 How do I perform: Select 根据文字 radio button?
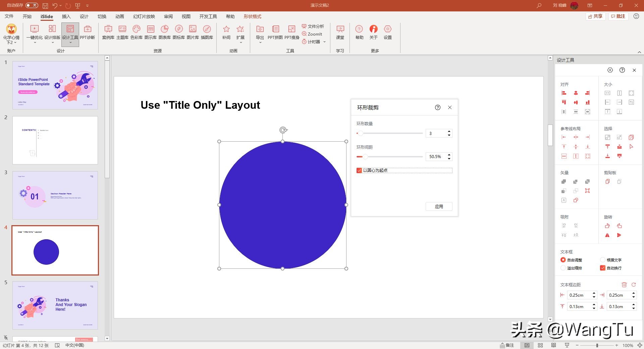(x=603, y=260)
